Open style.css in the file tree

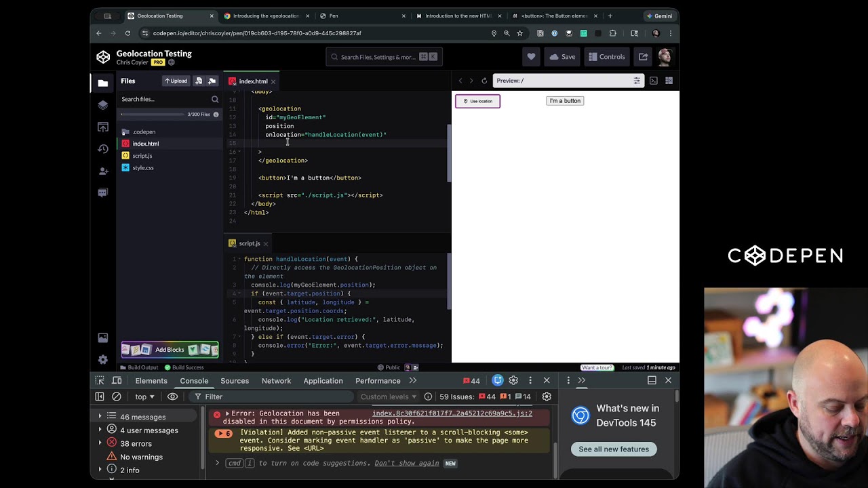pos(142,167)
